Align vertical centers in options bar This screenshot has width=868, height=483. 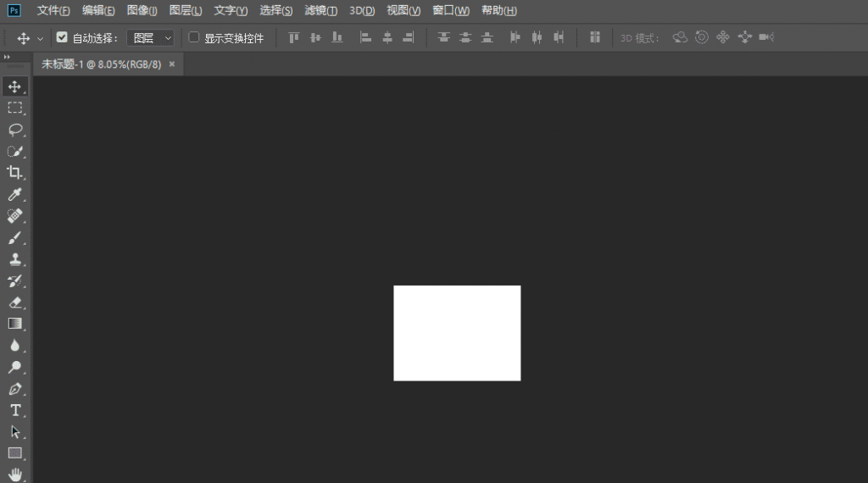coord(315,37)
